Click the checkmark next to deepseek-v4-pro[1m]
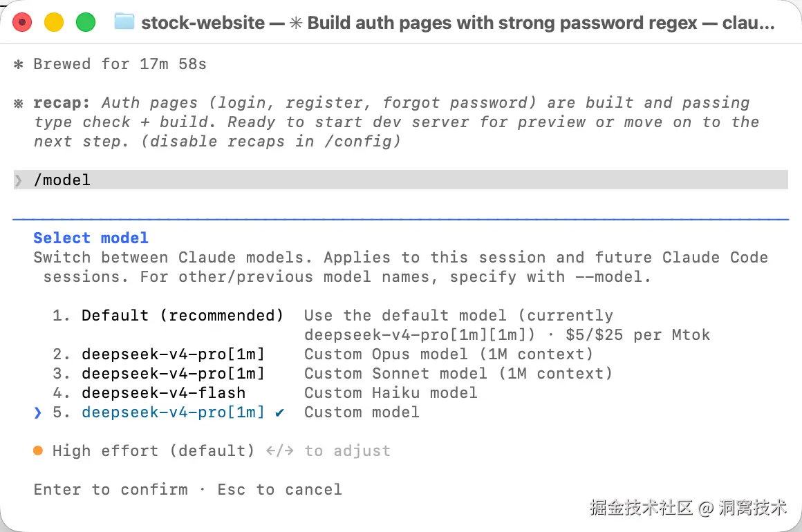This screenshot has height=532, width=802. 279,412
